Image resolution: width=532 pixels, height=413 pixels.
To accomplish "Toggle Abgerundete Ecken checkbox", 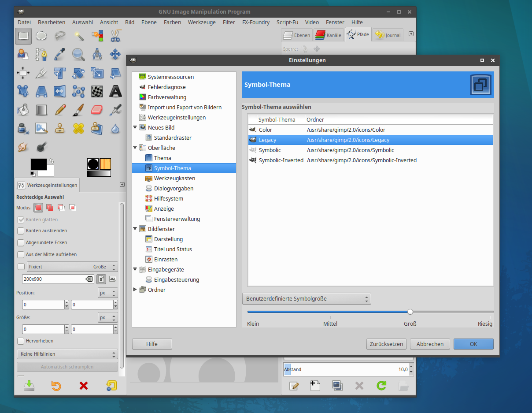I will (21, 243).
